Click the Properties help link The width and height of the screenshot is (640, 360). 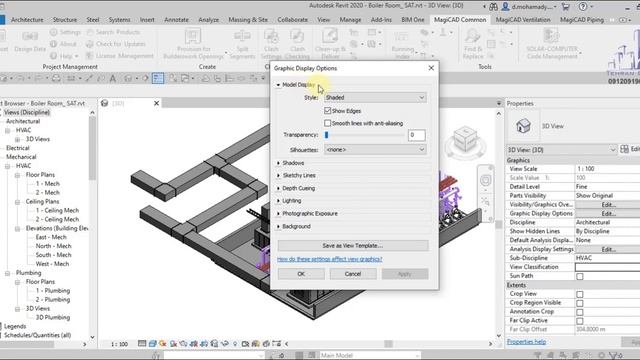click(x=526, y=342)
